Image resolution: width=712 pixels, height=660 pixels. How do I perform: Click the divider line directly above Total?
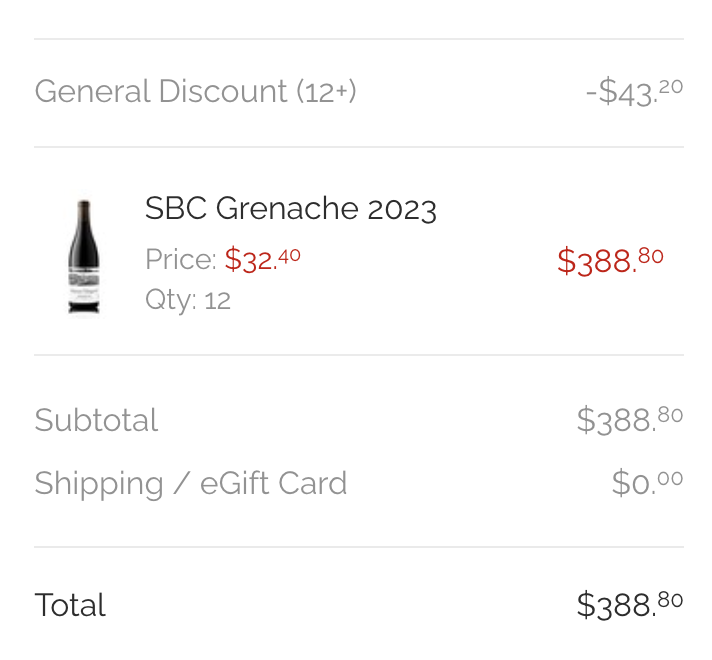coord(358,547)
